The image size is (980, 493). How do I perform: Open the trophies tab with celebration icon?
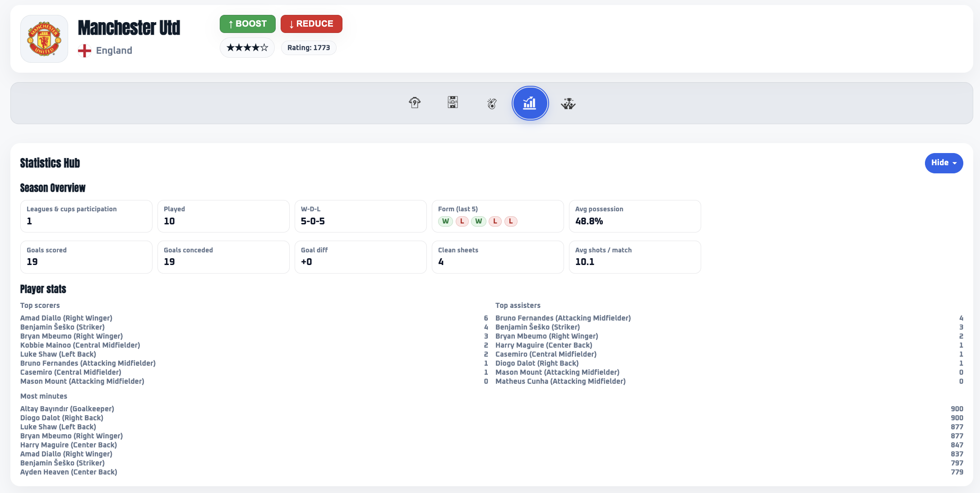(x=569, y=103)
